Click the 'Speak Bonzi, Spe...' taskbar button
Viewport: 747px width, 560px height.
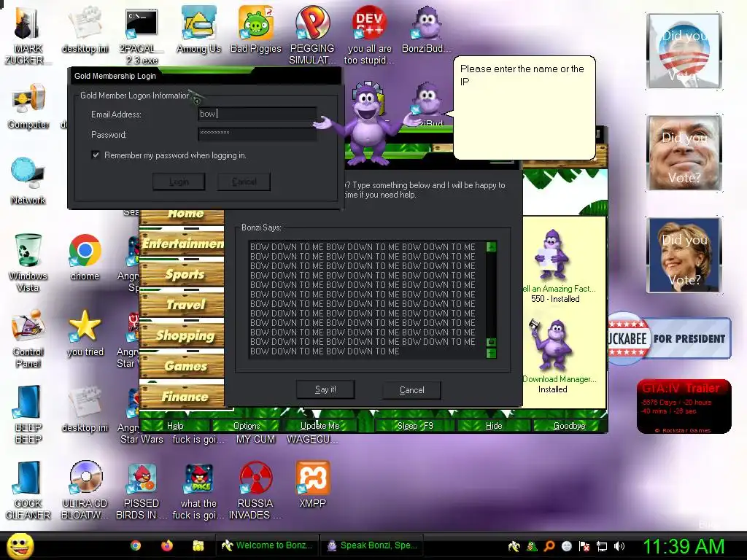371,545
